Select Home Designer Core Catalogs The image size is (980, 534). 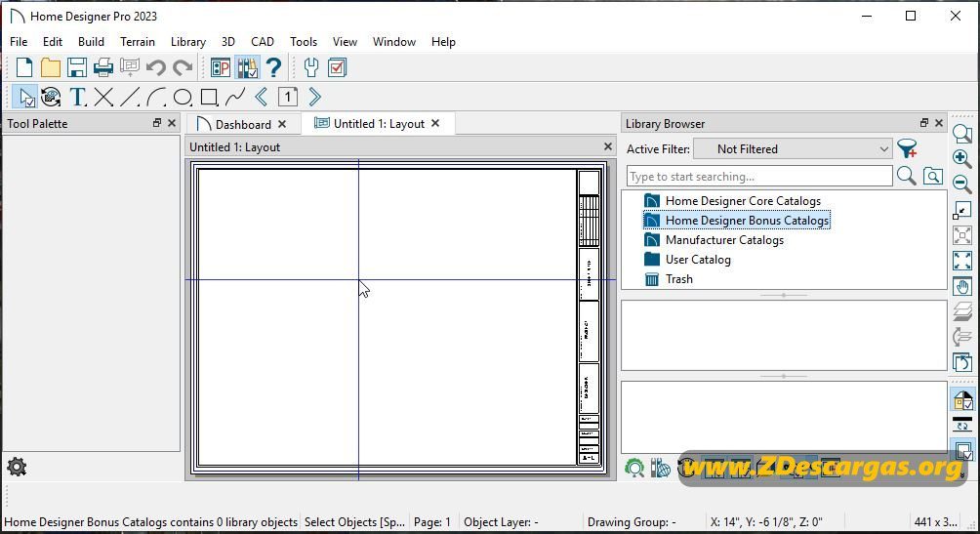point(743,201)
